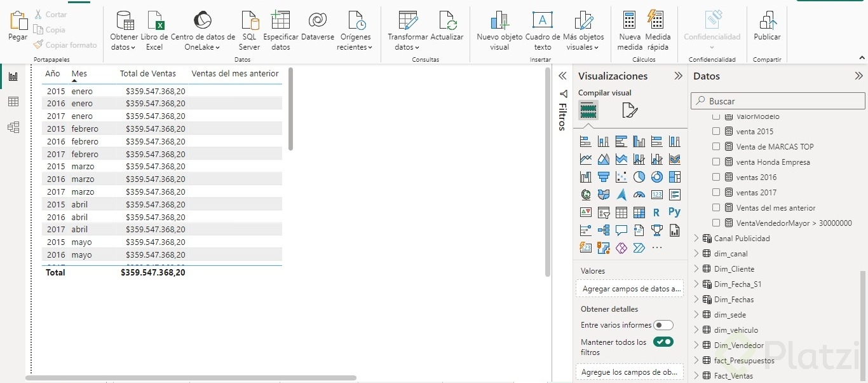This screenshot has height=383, width=868.
Task: Check the ventas 2017 measure
Action: (716, 193)
